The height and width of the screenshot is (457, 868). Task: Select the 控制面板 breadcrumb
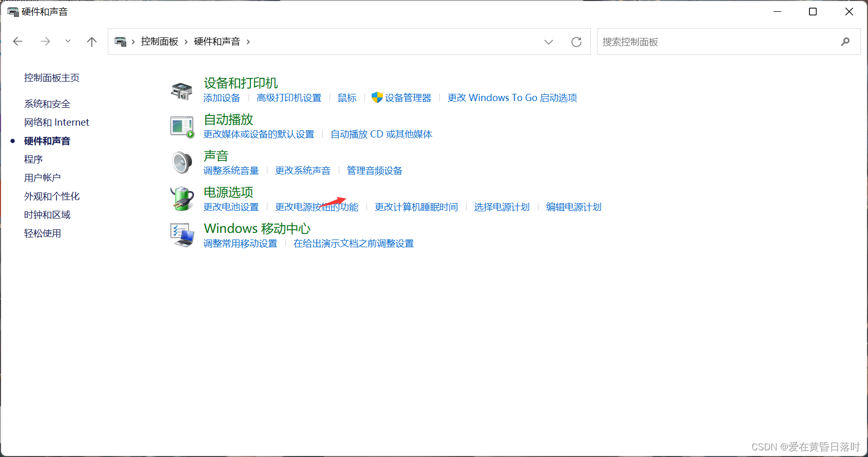[x=160, y=42]
